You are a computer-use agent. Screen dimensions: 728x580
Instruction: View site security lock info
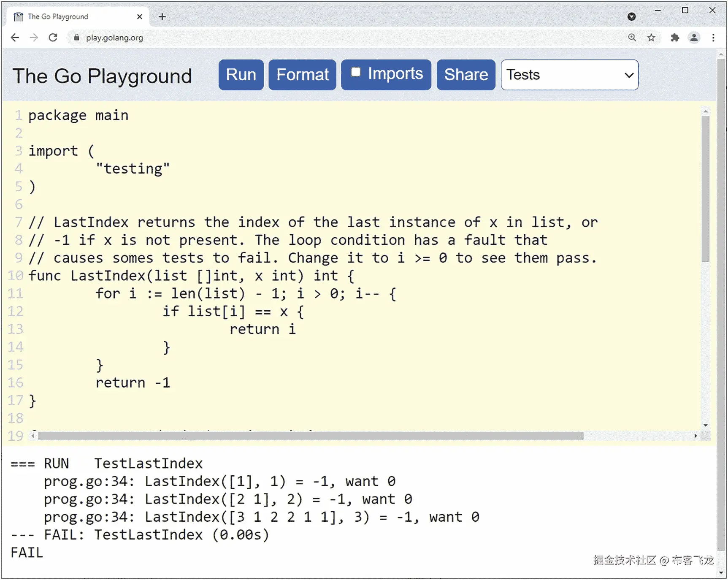coord(76,38)
